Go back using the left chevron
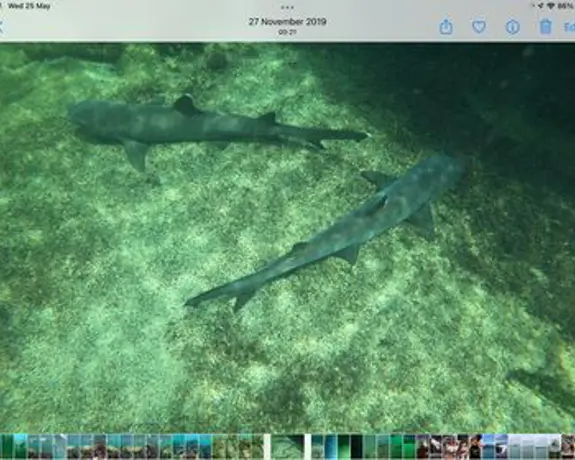This screenshot has height=460, width=575. (x=2, y=27)
